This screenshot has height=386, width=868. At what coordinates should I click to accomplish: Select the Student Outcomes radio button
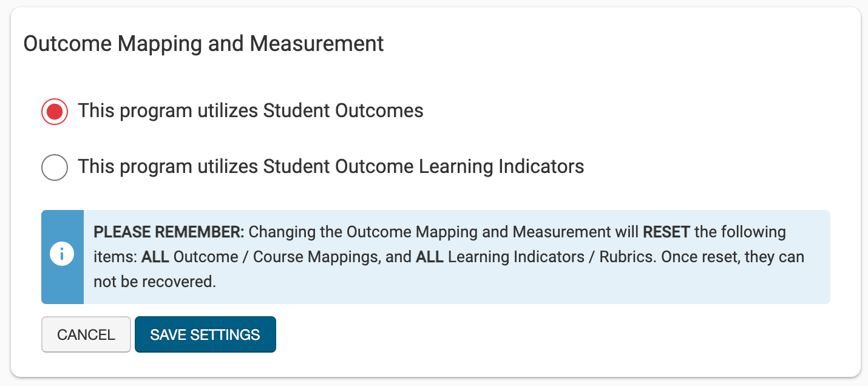tap(55, 112)
